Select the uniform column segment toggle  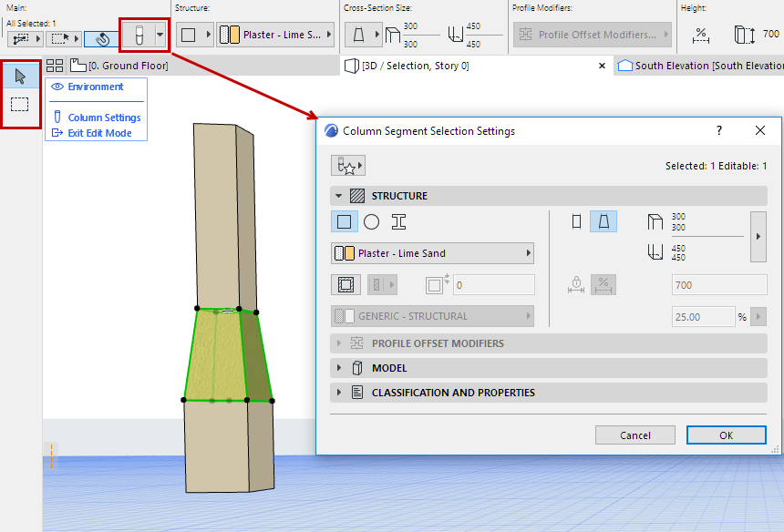[x=575, y=221]
